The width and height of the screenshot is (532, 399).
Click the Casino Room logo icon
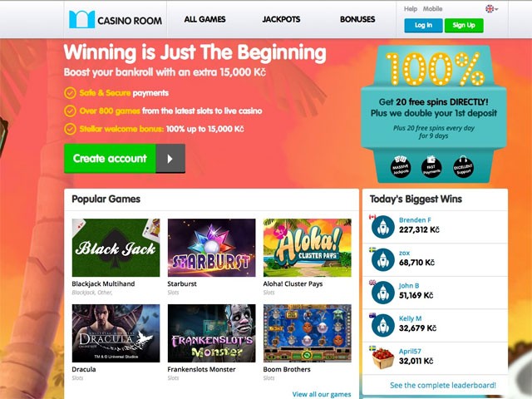pos(81,19)
